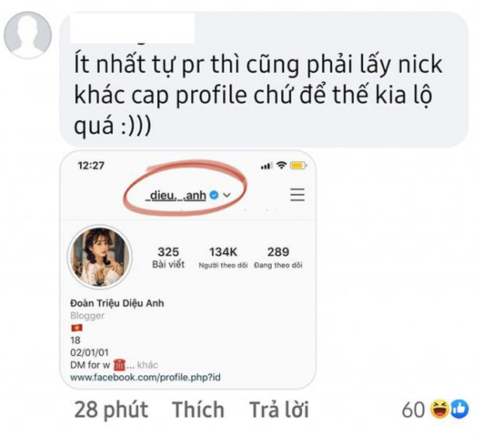
Task: Open the 134K Người theo dõi list
Action: (223, 258)
